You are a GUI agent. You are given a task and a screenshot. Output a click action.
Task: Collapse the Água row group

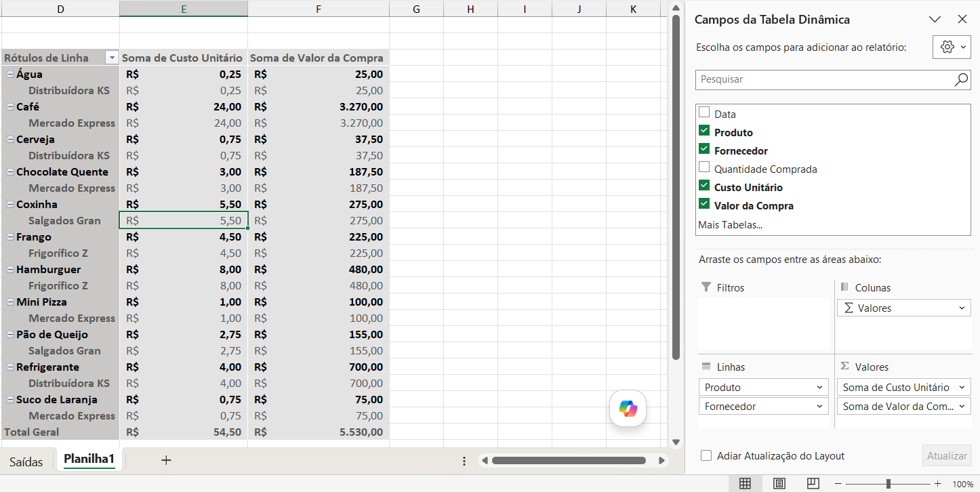(10, 74)
